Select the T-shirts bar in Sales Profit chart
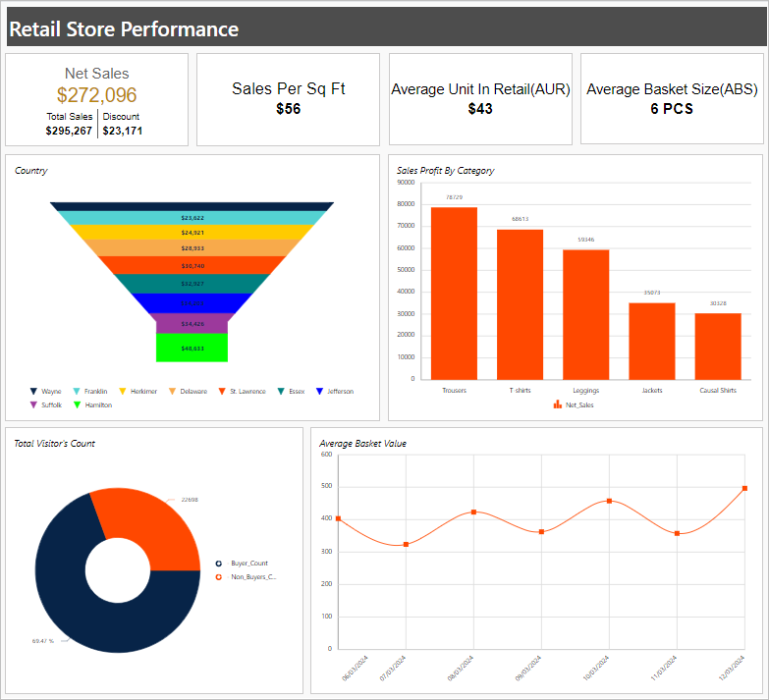Image resolution: width=769 pixels, height=700 pixels. tap(520, 304)
